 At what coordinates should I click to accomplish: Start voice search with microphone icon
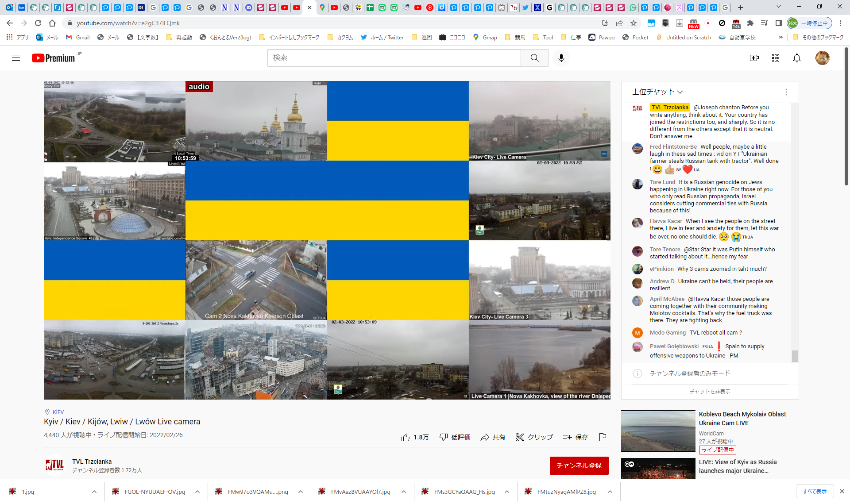[561, 58]
